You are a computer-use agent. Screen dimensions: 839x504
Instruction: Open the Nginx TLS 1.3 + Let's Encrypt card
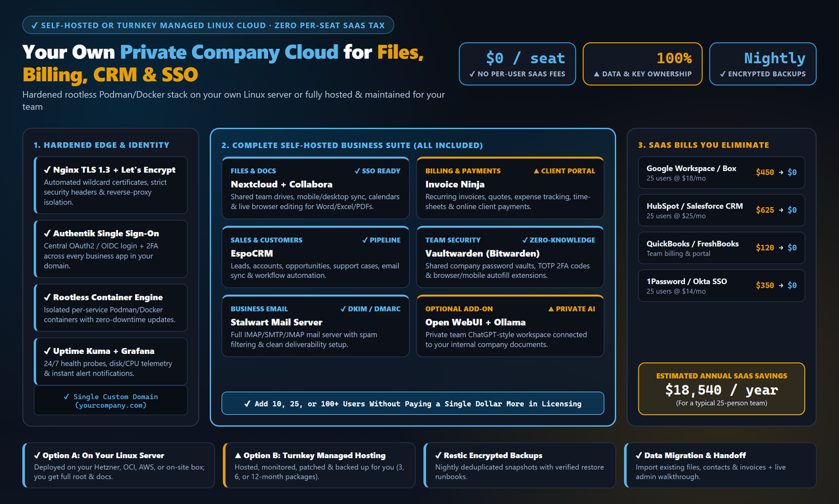click(x=111, y=185)
